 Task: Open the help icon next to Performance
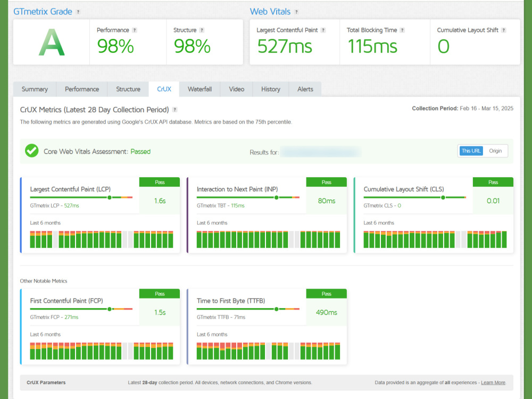pyautogui.click(x=135, y=30)
